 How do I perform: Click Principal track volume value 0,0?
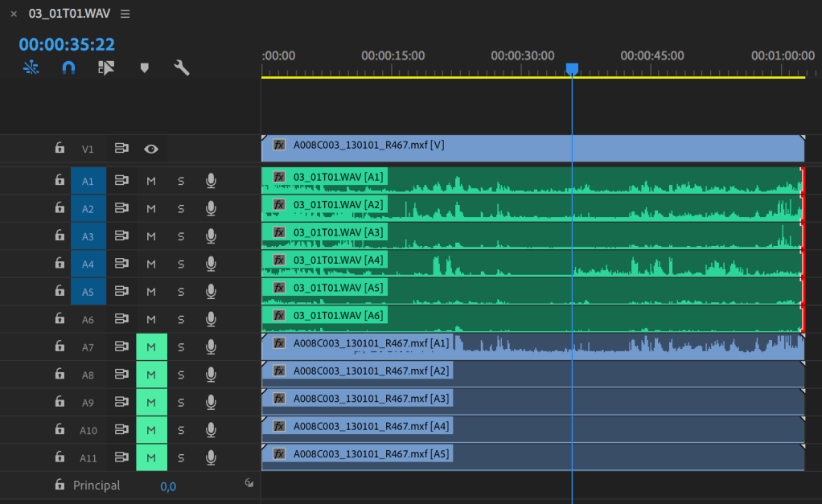pyautogui.click(x=168, y=486)
